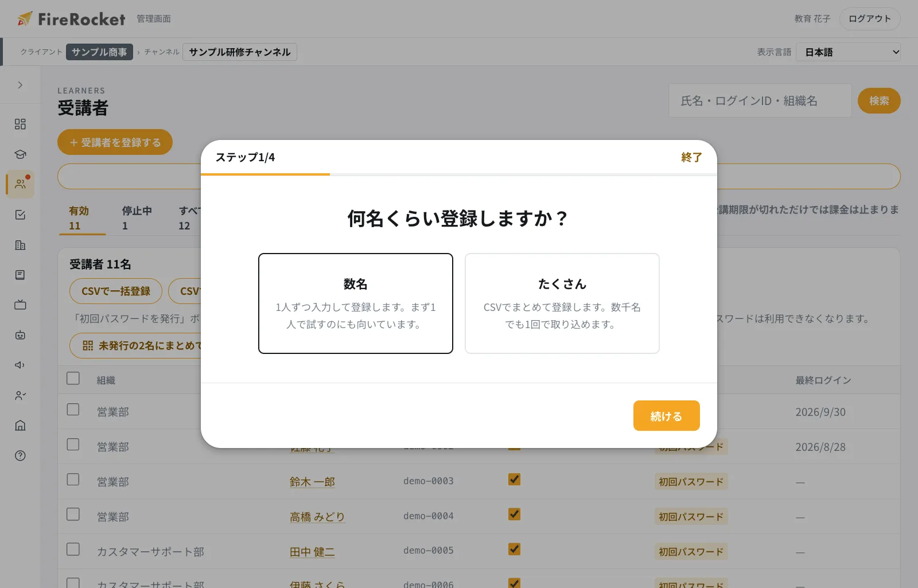Open learner link 田中 健二
Image resolution: width=918 pixels, height=588 pixels.
(312, 552)
